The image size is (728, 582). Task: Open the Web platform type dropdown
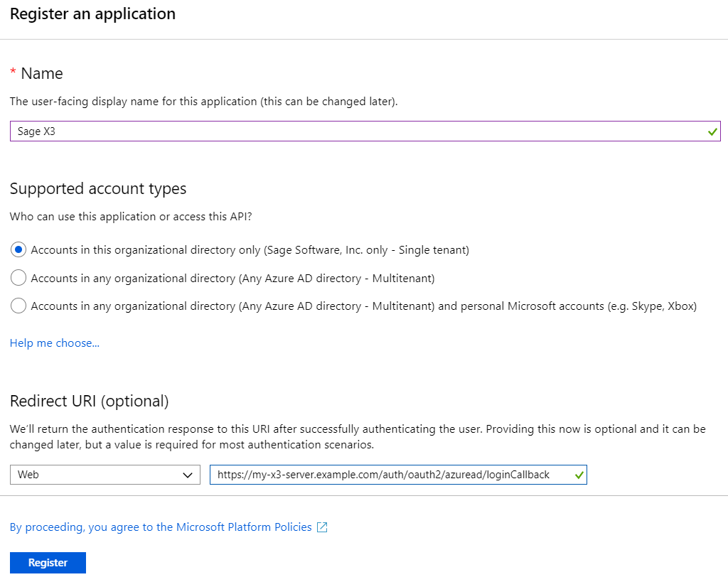click(105, 475)
